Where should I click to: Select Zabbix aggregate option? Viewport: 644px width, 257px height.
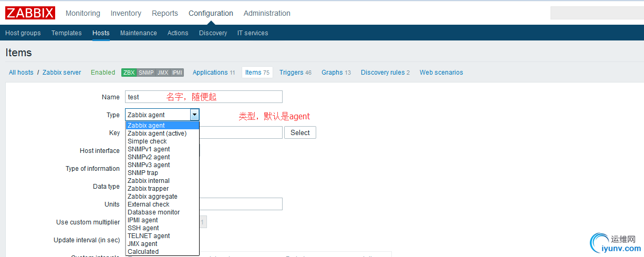point(162,197)
